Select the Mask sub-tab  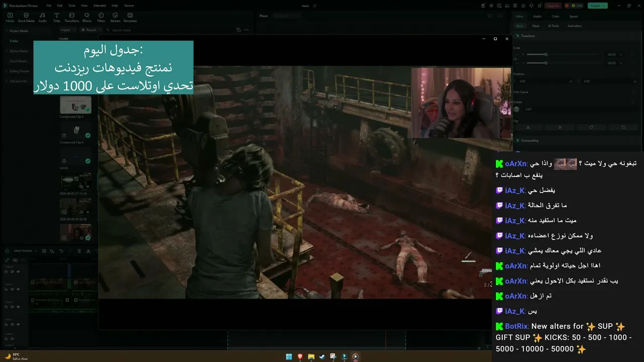pyautogui.click(x=536, y=26)
